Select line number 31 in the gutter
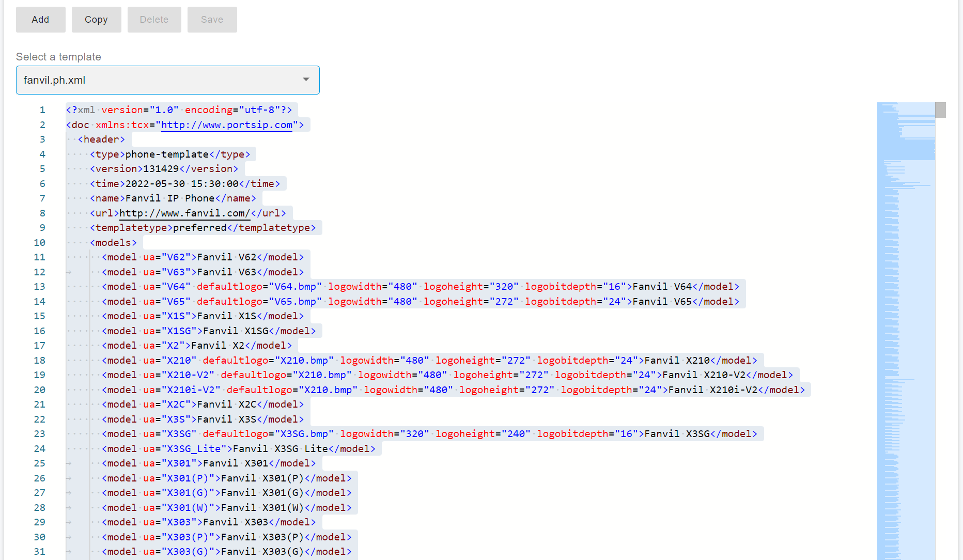The width and height of the screenshot is (963, 560). 40,552
